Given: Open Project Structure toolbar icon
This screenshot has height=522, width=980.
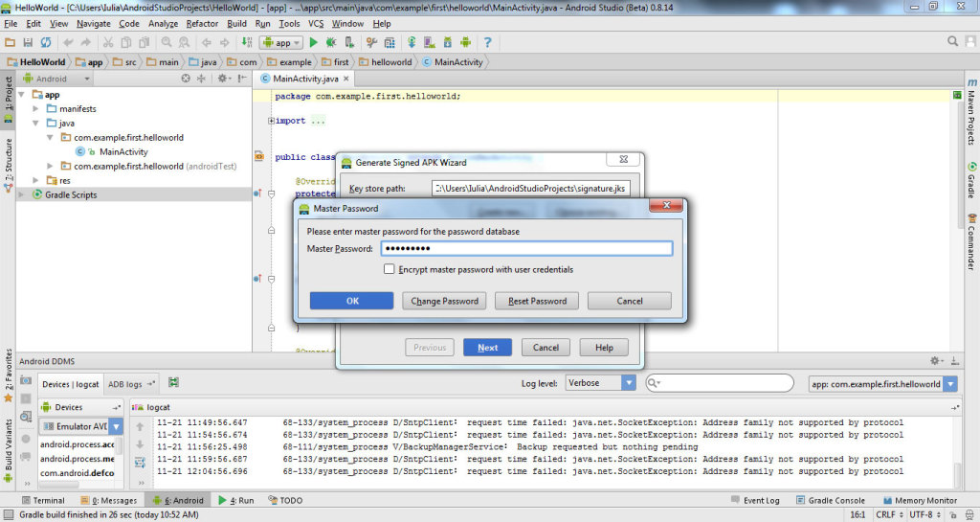Looking at the screenshot, I should pos(390,42).
